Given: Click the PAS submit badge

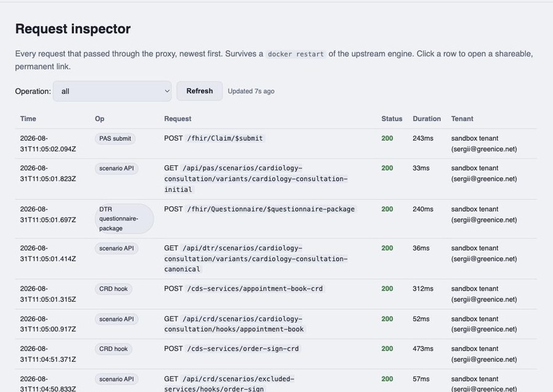Looking at the screenshot, I should click(x=115, y=138).
